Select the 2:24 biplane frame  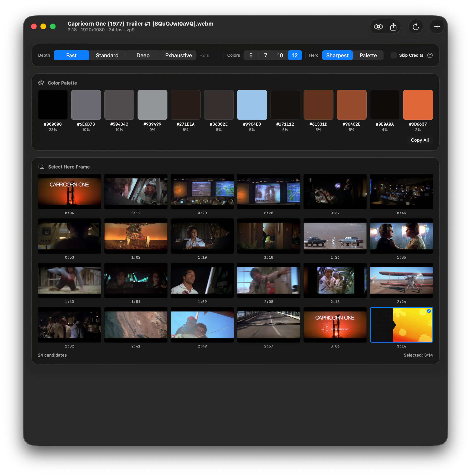pyautogui.click(x=401, y=280)
